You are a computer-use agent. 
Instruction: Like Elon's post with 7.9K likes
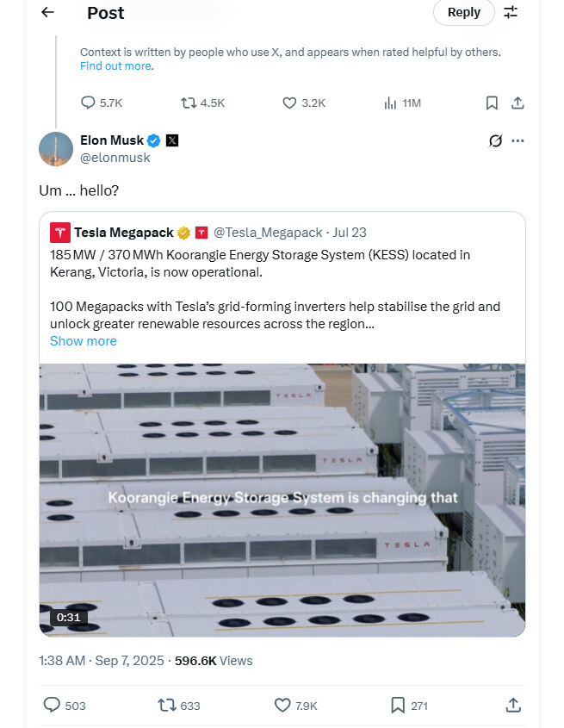[282, 705]
